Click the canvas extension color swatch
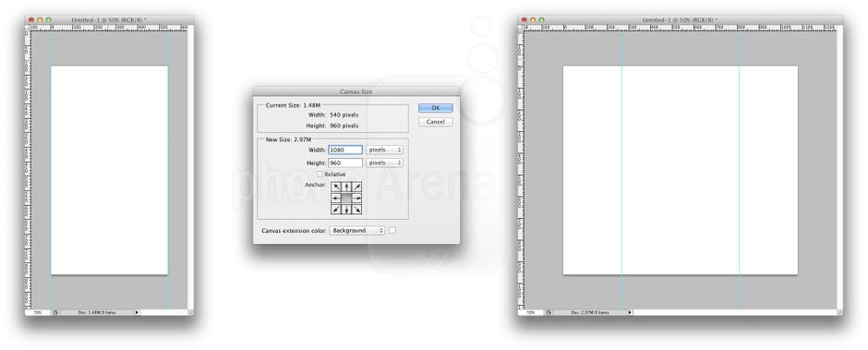The image size is (868, 350). (x=392, y=230)
